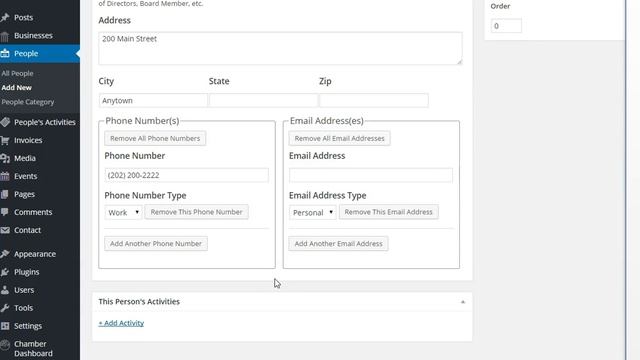
Task: Click the People ID card icon
Action: [x=4, y=53]
